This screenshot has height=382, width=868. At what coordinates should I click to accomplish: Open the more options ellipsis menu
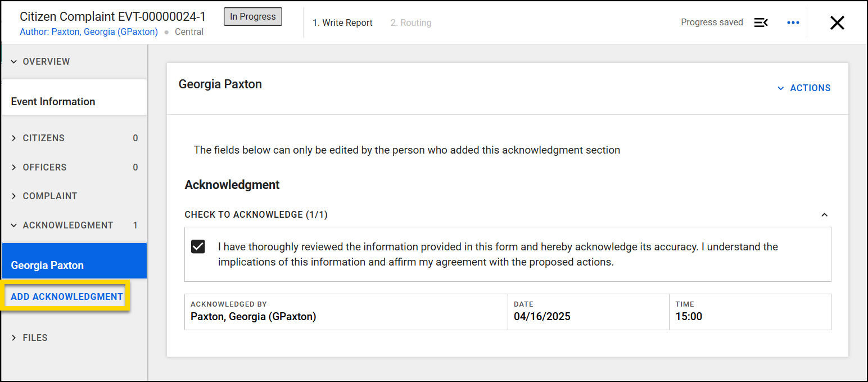tap(793, 23)
